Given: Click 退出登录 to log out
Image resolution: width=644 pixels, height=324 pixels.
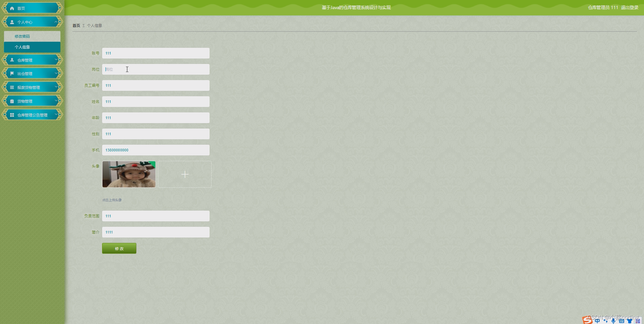Looking at the screenshot, I should click(x=630, y=7).
